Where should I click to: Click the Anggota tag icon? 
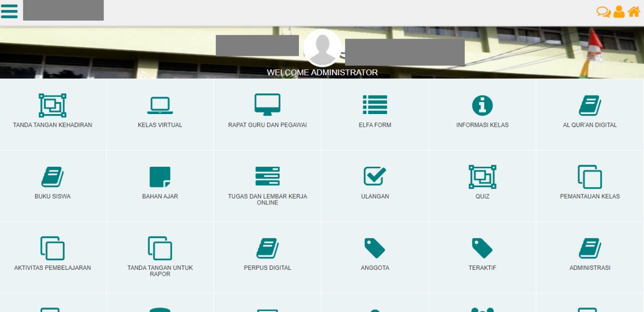tap(375, 249)
